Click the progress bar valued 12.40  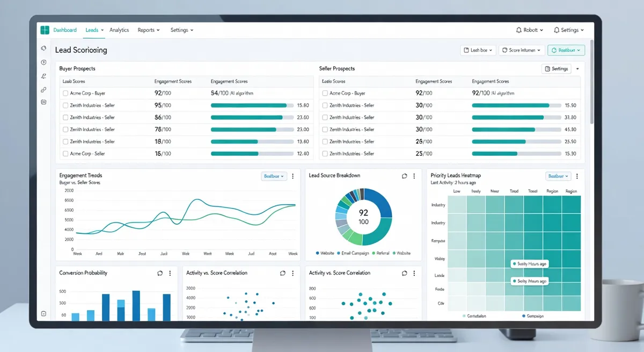pyautogui.click(x=252, y=154)
